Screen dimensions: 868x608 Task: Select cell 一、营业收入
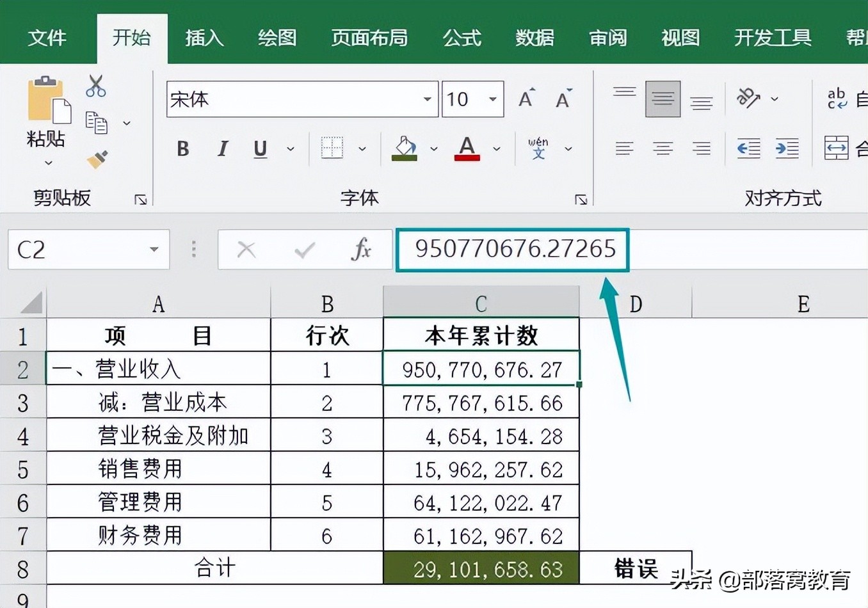tap(159, 369)
